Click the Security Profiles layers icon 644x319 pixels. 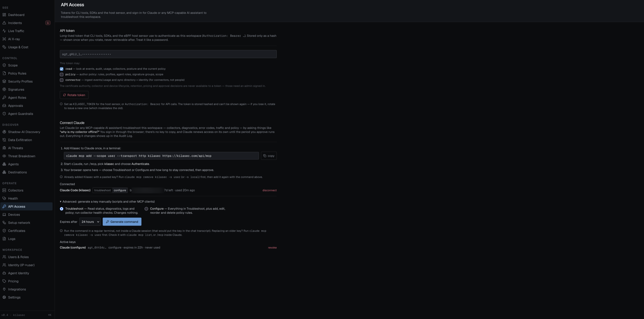click(4, 81)
